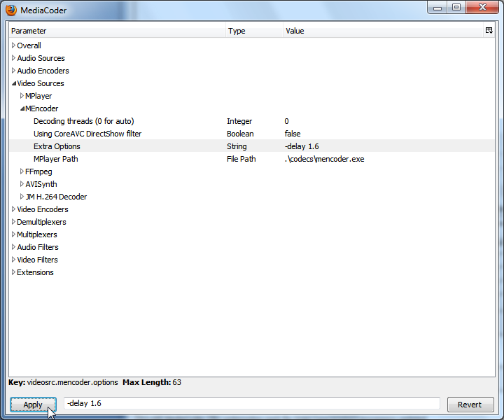Viewport: 504px width, 420px height.
Task: Click the value .\codecs\mencoder.exe
Action: [324, 159]
